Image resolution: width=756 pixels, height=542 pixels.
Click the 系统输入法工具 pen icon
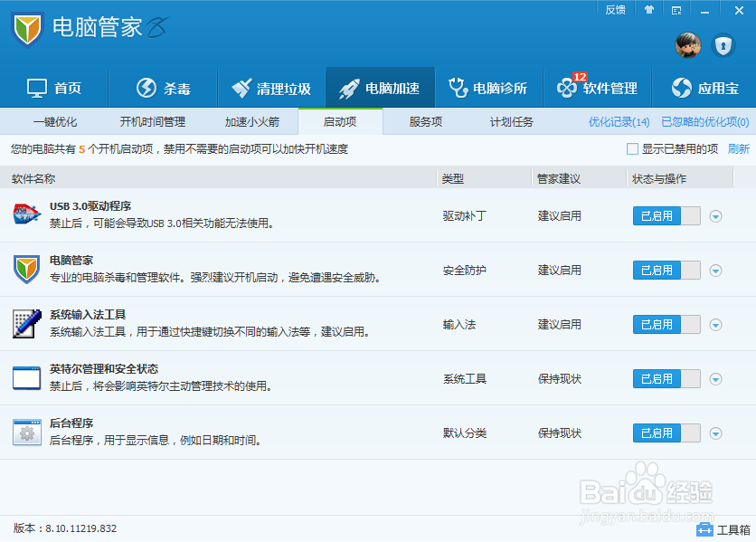[27, 323]
